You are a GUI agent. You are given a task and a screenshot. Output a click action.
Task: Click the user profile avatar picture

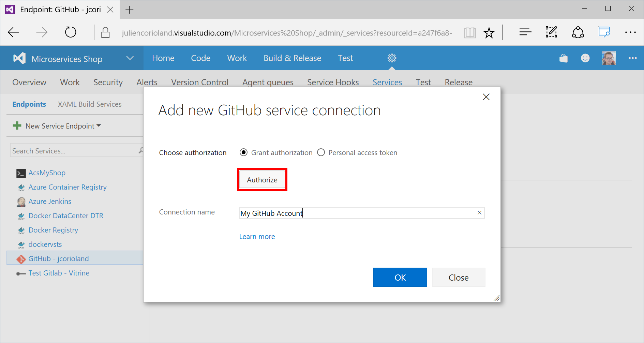609,58
